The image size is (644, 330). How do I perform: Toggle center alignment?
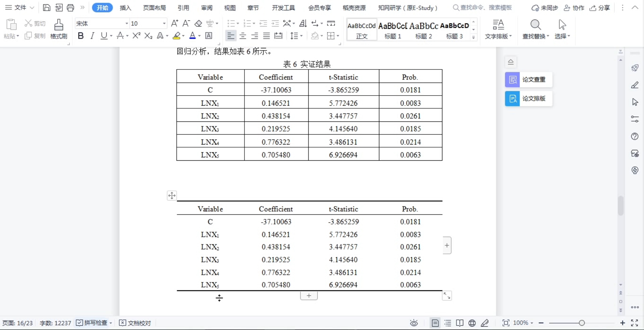pos(243,36)
